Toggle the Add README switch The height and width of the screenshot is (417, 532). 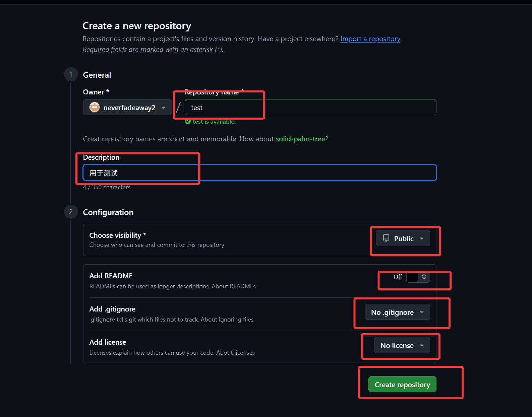[x=418, y=277]
